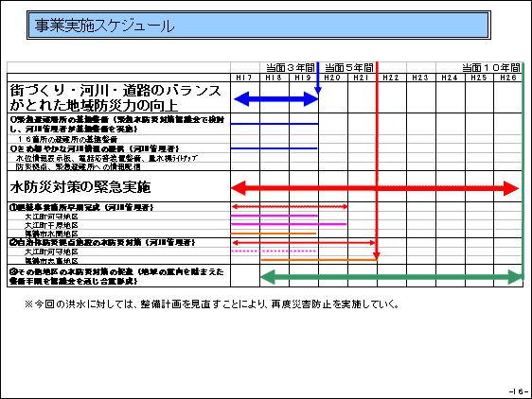This screenshot has height=399, width=532.
Task: Click the H17 year column header
Action: [x=244, y=78]
